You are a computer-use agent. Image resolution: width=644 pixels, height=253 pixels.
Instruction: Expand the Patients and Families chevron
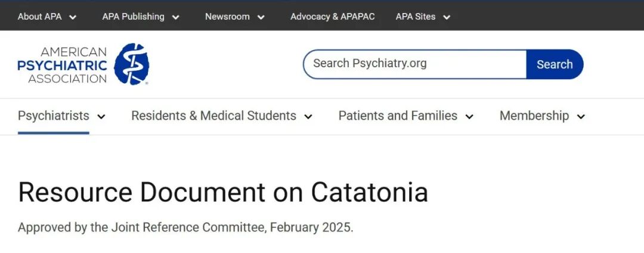[x=469, y=117]
